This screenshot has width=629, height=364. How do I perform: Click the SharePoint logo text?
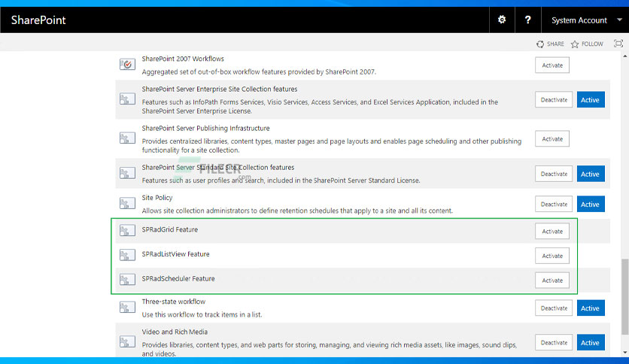pyautogui.click(x=38, y=20)
